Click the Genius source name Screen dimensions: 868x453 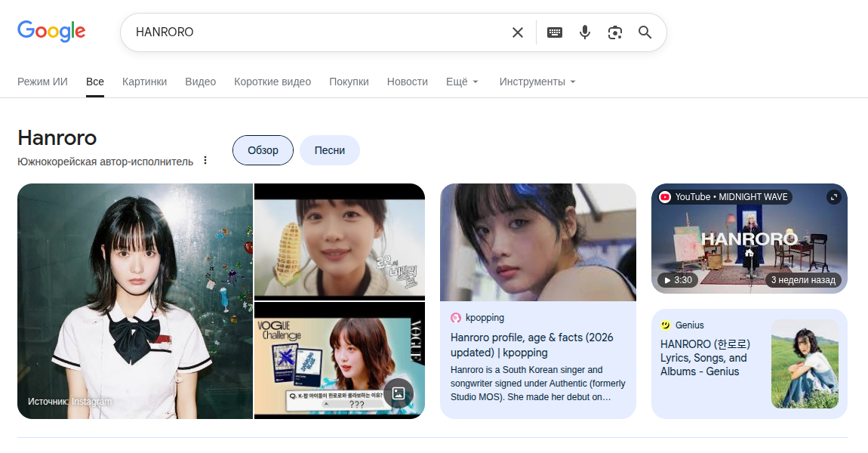[x=690, y=325]
